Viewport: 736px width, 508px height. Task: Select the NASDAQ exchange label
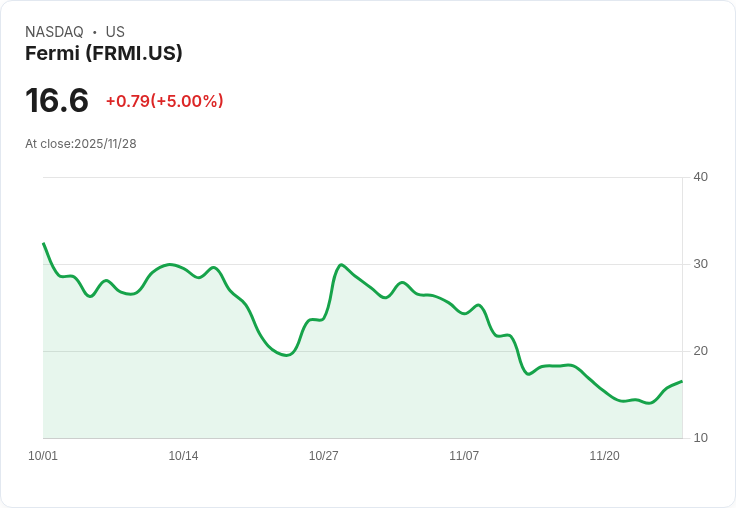[54, 32]
